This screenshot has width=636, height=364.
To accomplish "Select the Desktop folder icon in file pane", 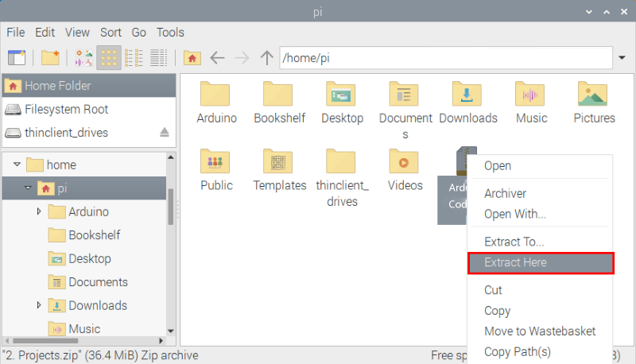I will point(341,94).
